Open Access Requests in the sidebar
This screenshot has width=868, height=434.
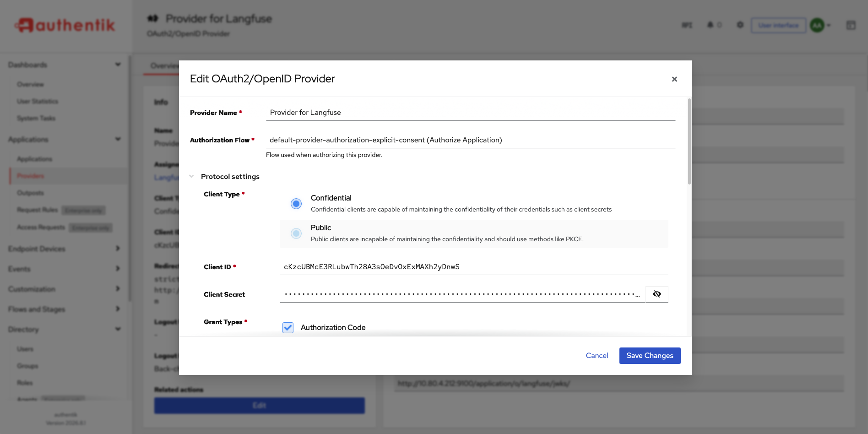[x=41, y=227]
